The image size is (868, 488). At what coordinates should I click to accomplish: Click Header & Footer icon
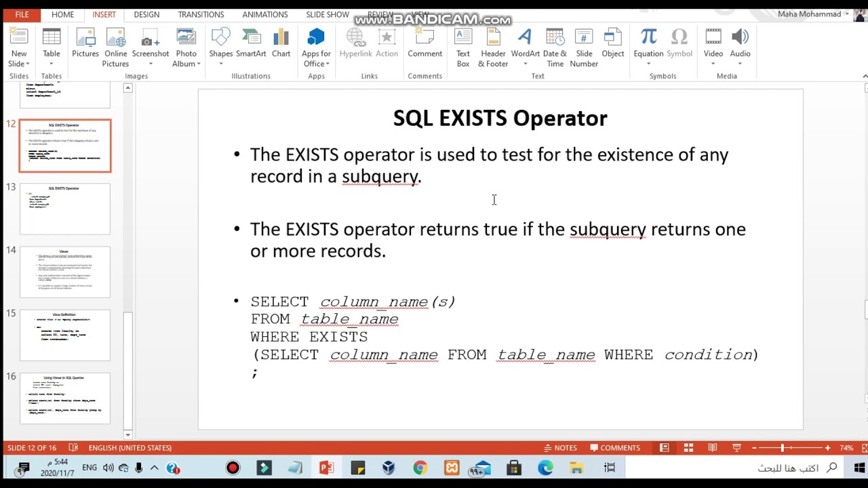tap(493, 37)
